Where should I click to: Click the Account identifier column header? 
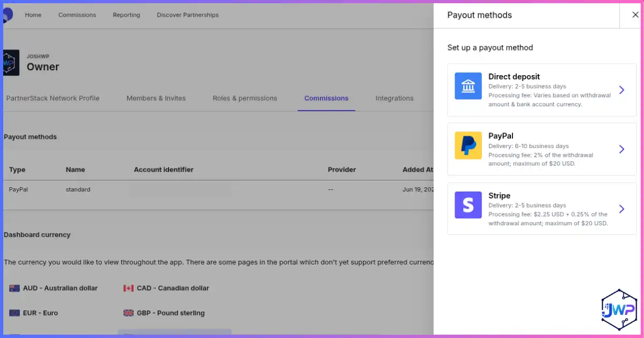coord(164,170)
